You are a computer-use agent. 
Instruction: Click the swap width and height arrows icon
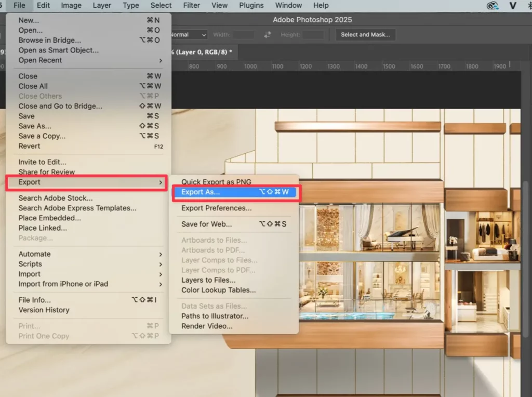(x=267, y=34)
